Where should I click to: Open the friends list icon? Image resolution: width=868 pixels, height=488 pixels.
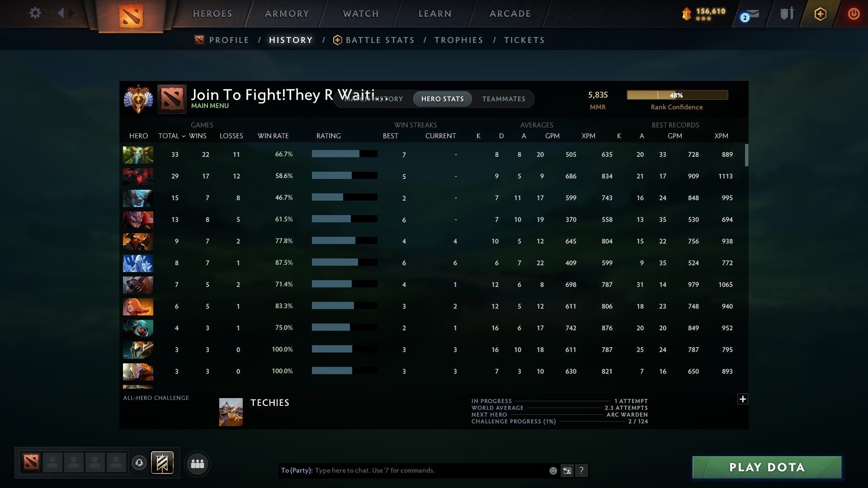coord(197,463)
